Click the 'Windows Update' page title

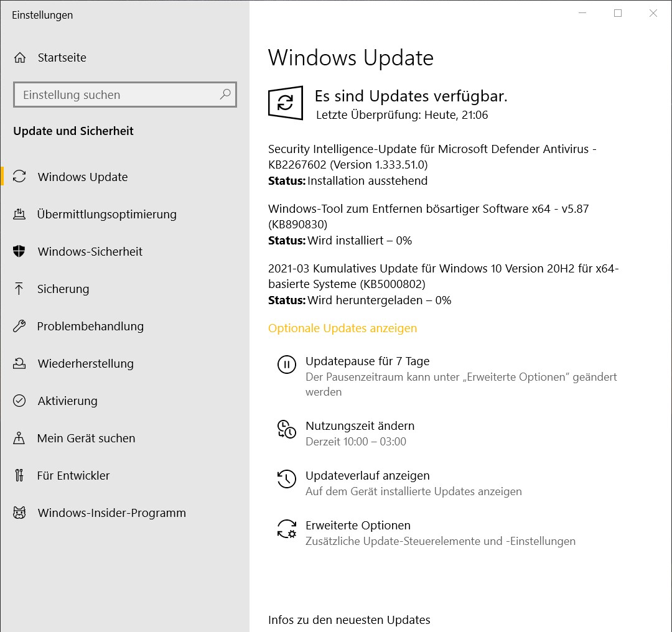(351, 57)
